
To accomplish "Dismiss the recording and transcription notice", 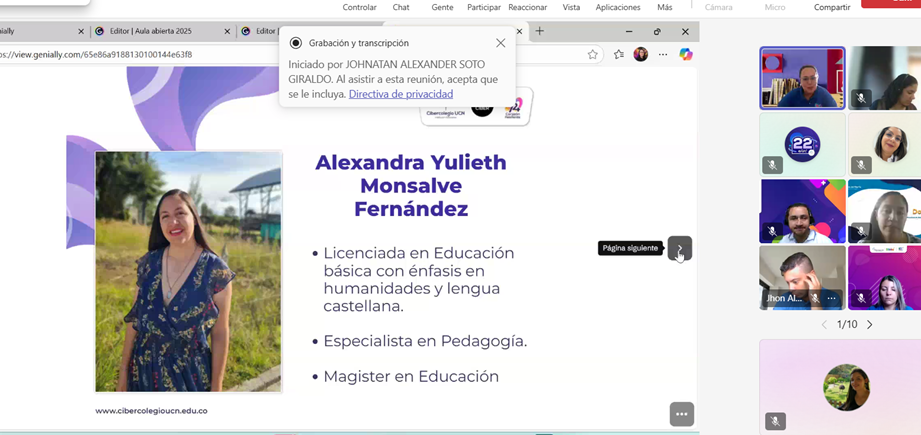I will click(500, 43).
